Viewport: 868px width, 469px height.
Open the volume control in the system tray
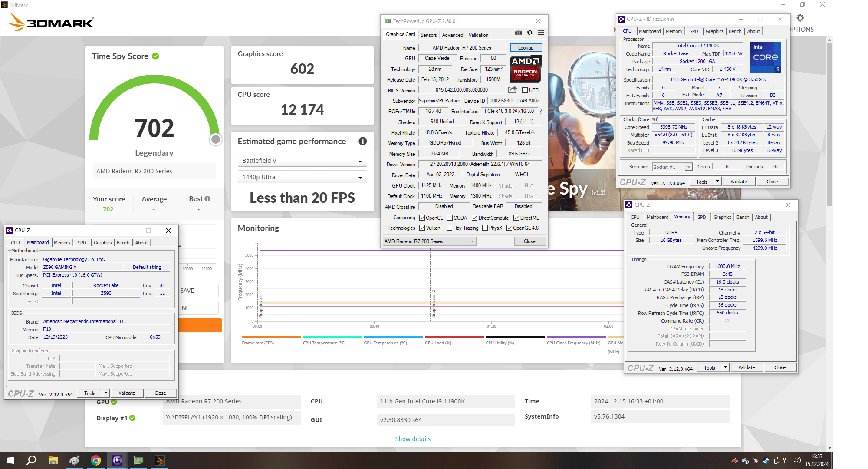pyautogui.click(x=797, y=460)
